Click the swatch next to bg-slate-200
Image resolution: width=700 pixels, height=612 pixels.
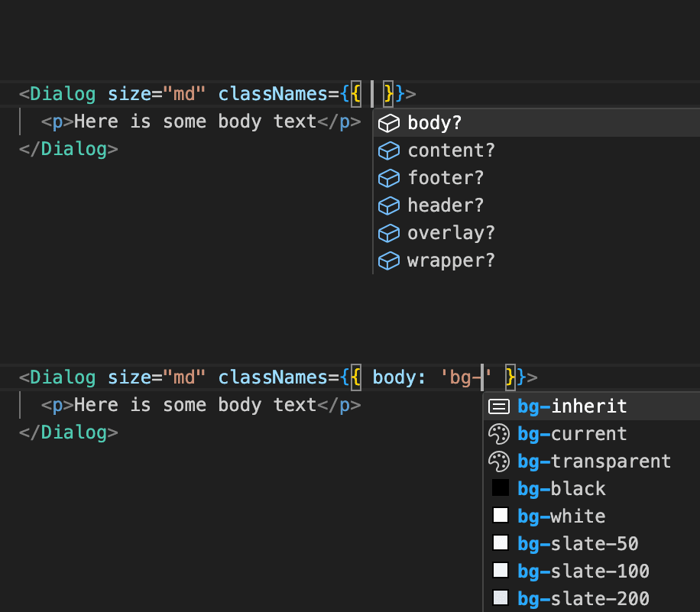[501, 598]
